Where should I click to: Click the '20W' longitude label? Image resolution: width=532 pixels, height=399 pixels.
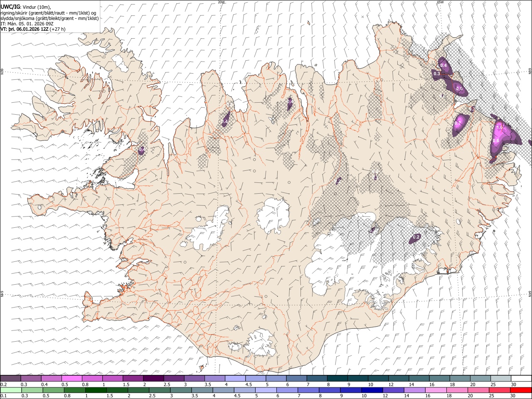(x=221, y=2)
